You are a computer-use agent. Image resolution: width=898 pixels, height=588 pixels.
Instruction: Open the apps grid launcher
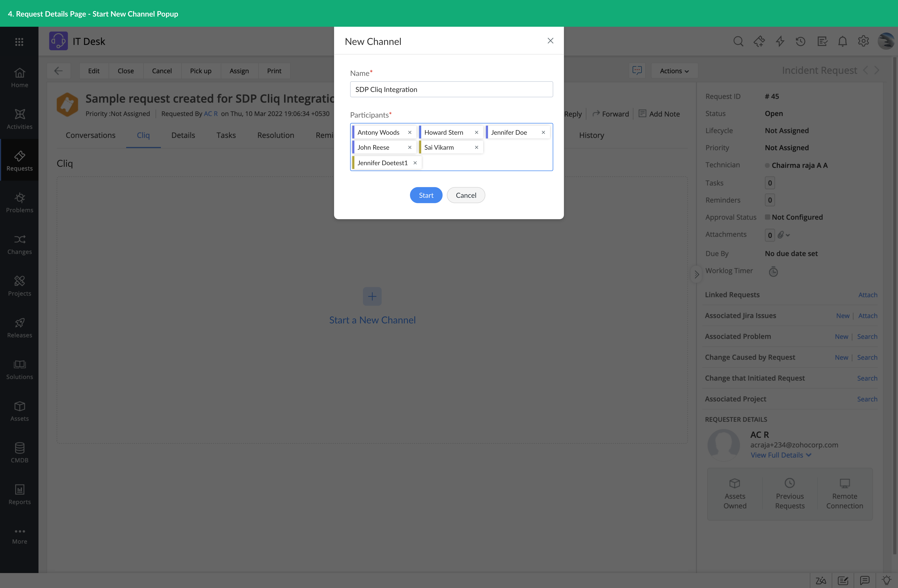19,42
